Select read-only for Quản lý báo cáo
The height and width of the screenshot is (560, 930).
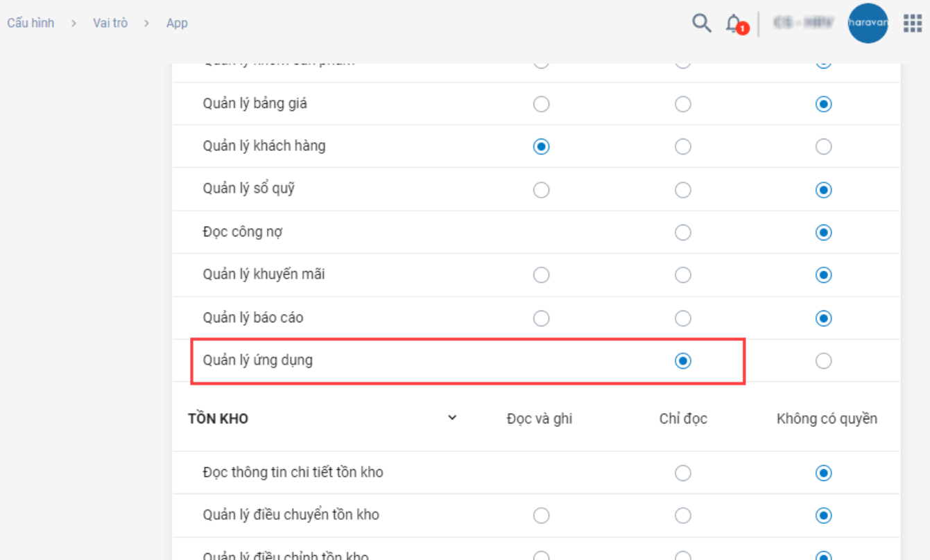(x=683, y=318)
